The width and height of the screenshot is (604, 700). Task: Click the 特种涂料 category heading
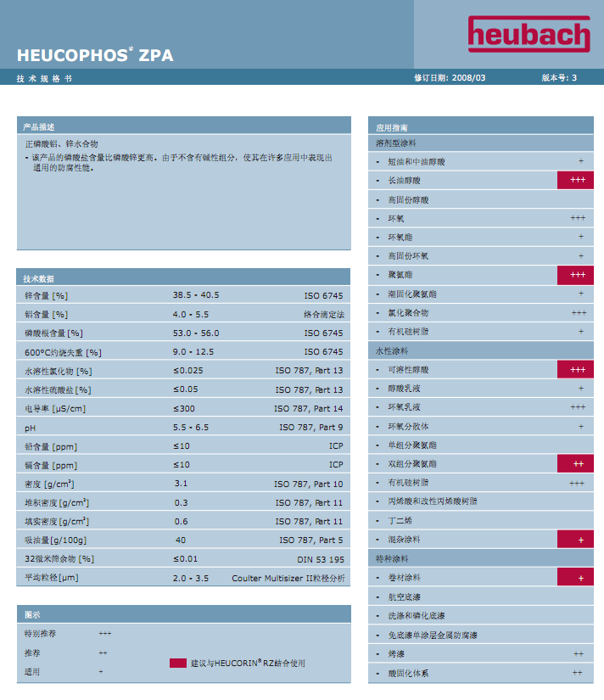(392, 558)
